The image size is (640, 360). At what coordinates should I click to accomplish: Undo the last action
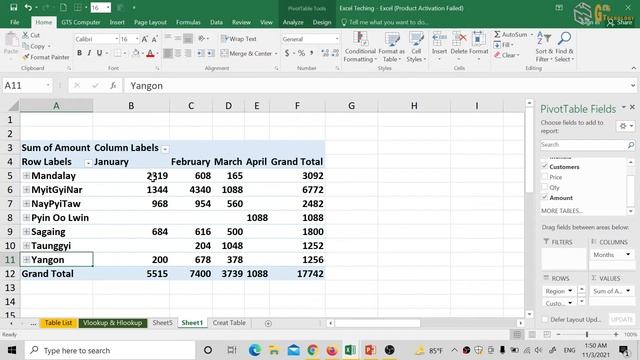tap(28, 7)
